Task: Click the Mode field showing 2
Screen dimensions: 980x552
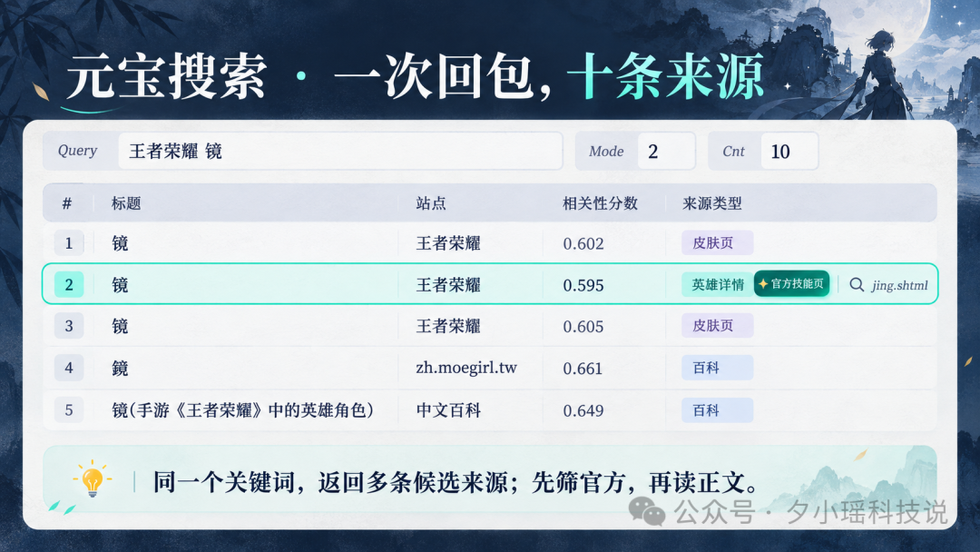Action: pyautogui.click(x=666, y=151)
